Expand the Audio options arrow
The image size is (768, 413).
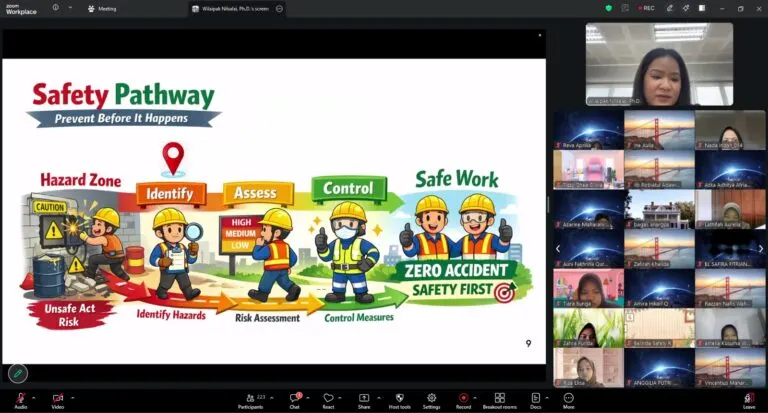click(34, 398)
